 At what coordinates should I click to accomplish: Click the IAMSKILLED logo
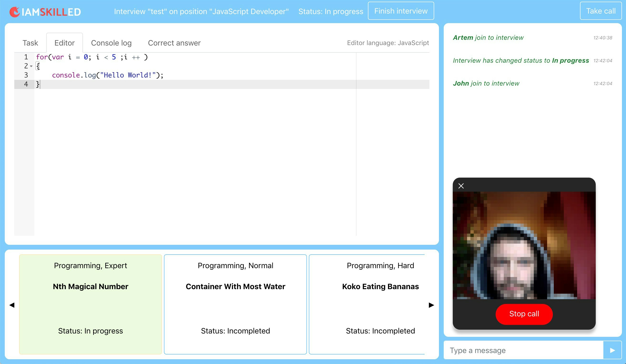(45, 12)
